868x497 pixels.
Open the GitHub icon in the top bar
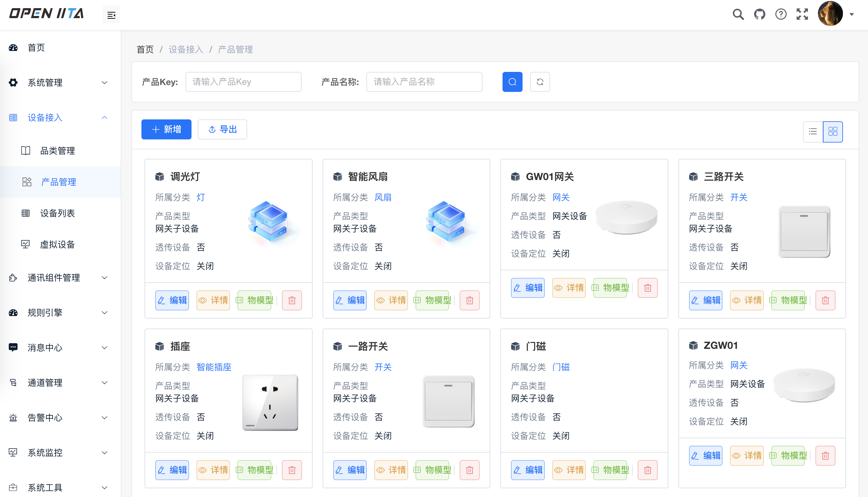[760, 14]
